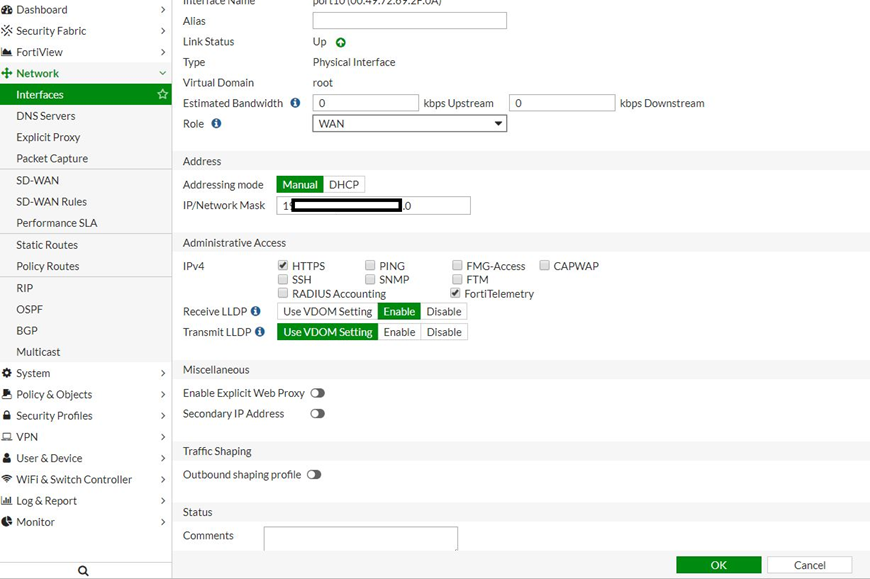
Task: Click the info icon next to Role
Action: [x=216, y=124]
